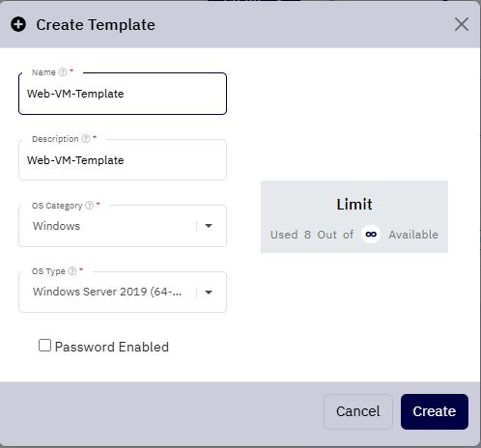
Task: Click the Password Enabled label text
Action: point(112,347)
